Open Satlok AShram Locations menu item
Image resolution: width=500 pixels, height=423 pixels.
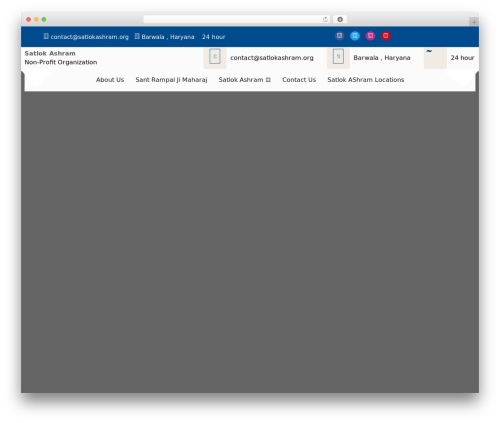pyautogui.click(x=366, y=80)
